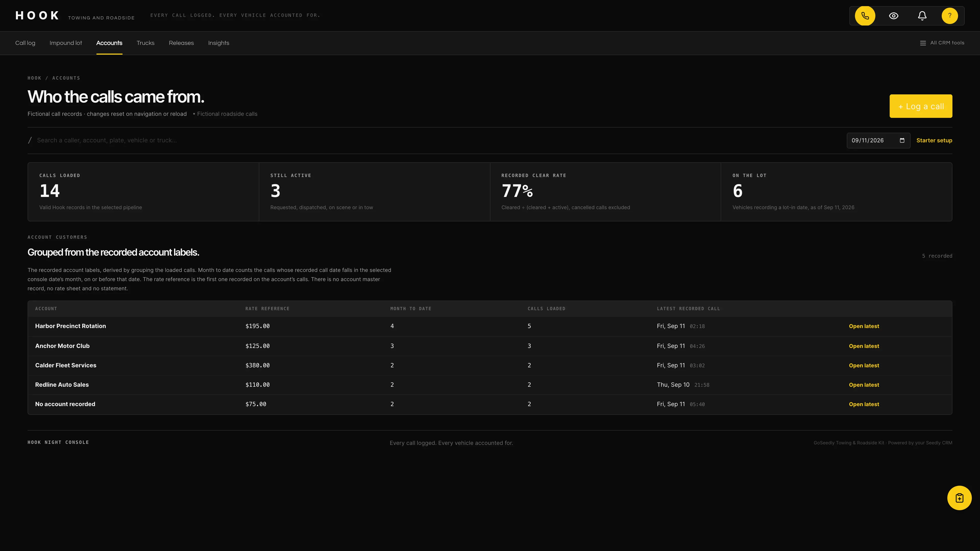980x551 pixels.
Task: Click the $380.00 rate reference
Action: pos(258,365)
